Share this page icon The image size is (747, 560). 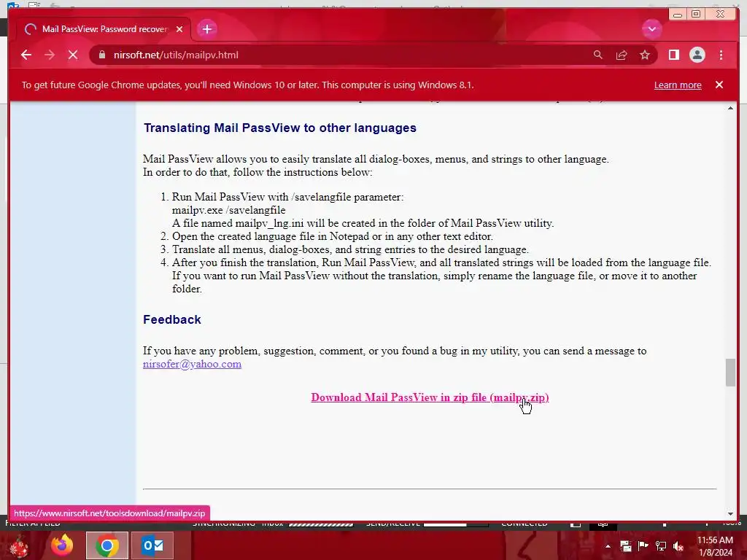622,55
